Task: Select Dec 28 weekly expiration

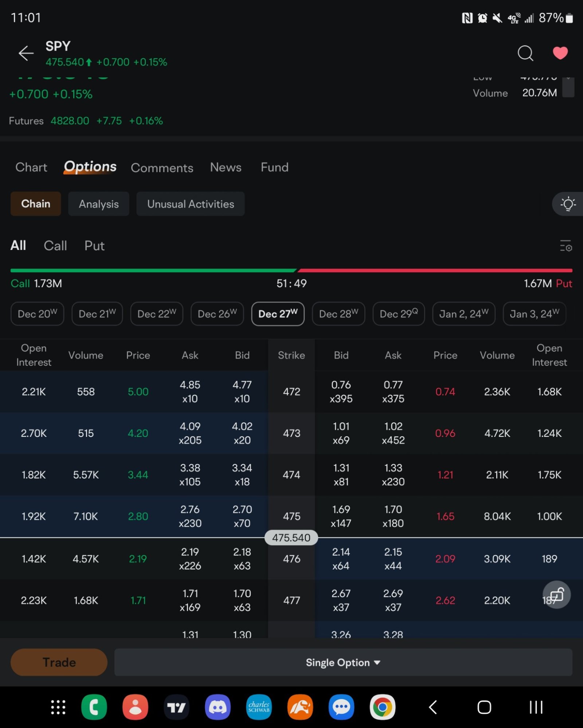Action: pyautogui.click(x=339, y=314)
